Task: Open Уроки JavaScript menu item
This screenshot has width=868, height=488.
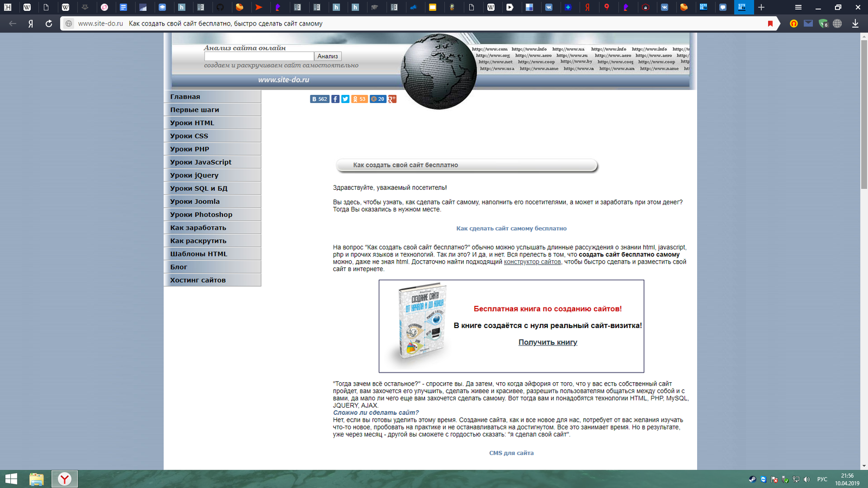Action: [x=212, y=162]
